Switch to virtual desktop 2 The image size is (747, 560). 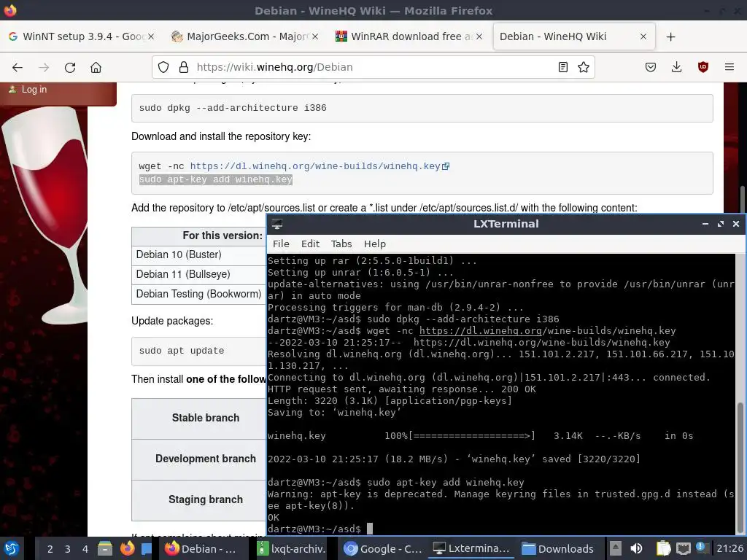tap(50, 549)
